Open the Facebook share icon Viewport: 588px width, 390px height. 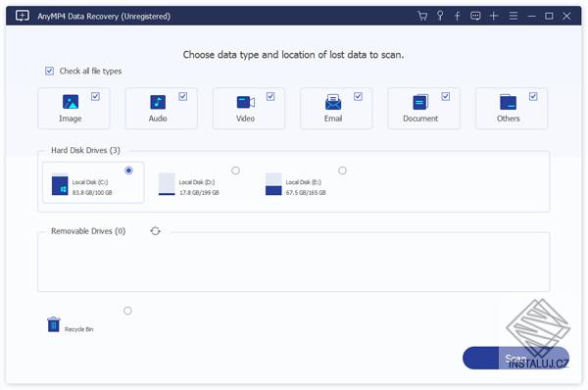457,16
